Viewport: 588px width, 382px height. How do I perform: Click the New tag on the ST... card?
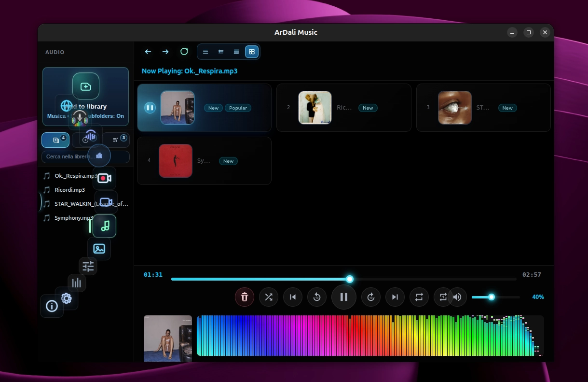click(x=507, y=108)
